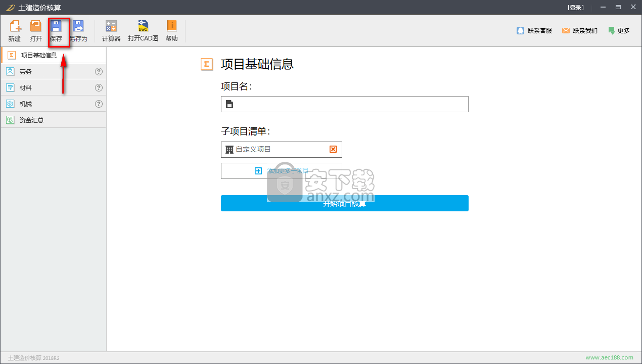This screenshot has height=364, width=642.
Task: Save the project with 保存
Action: (x=56, y=31)
